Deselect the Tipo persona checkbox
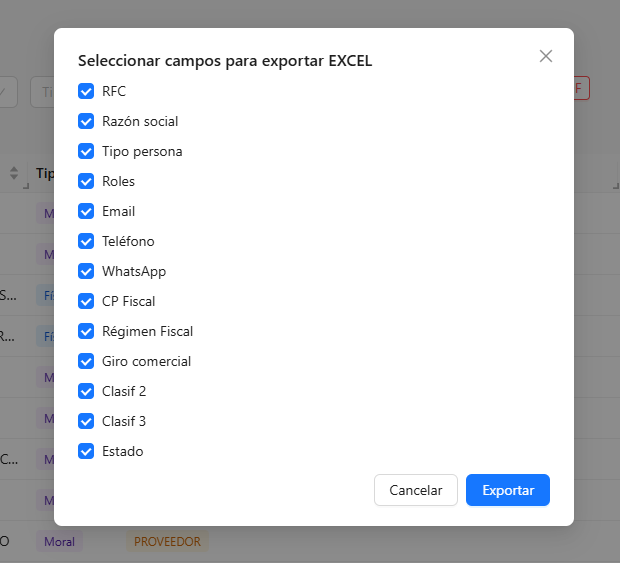This screenshot has height=563, width=620. [x=86, y=151]
